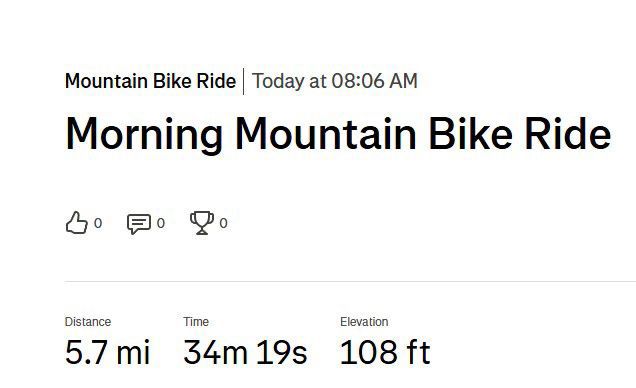
Task: Click the 108 ft elevation value
Action: coord(385,352)
